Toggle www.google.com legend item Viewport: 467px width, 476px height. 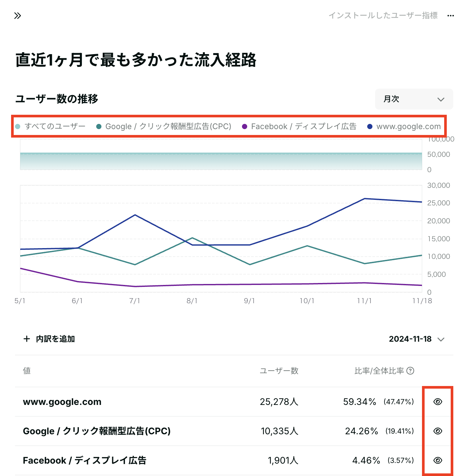404,126
